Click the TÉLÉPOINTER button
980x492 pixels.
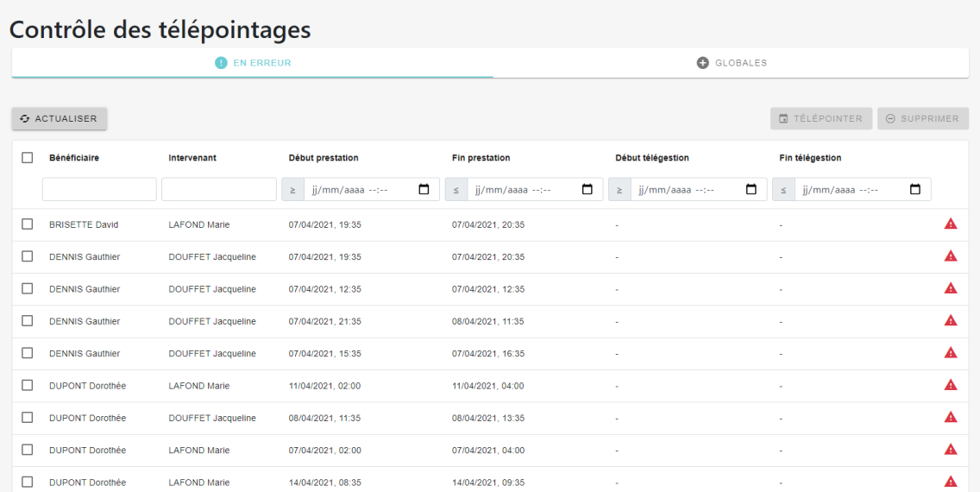[820, 119]
